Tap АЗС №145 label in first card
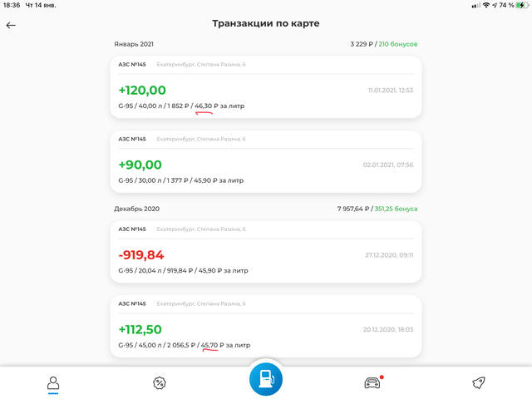The height and width of the screenshot is (399, 532). (132, 65)
